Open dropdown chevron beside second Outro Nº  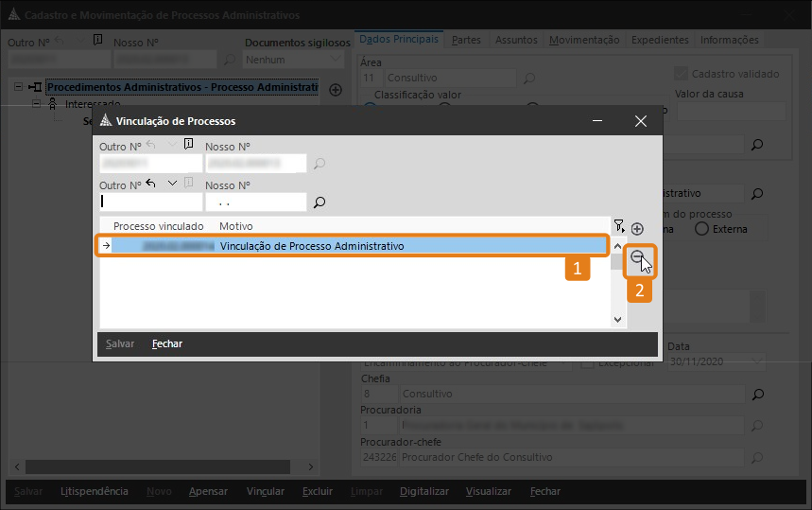tap(171, 184)
